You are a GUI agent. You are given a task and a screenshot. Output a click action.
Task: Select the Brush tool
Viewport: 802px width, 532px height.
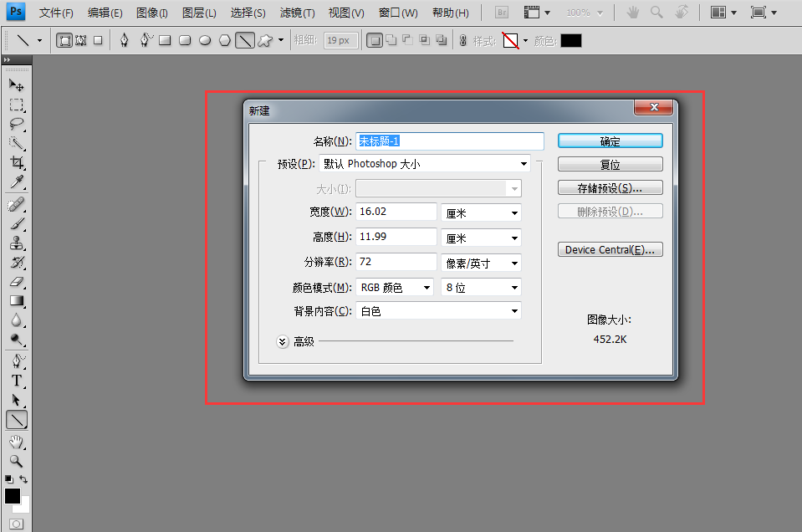pos(17,223)
